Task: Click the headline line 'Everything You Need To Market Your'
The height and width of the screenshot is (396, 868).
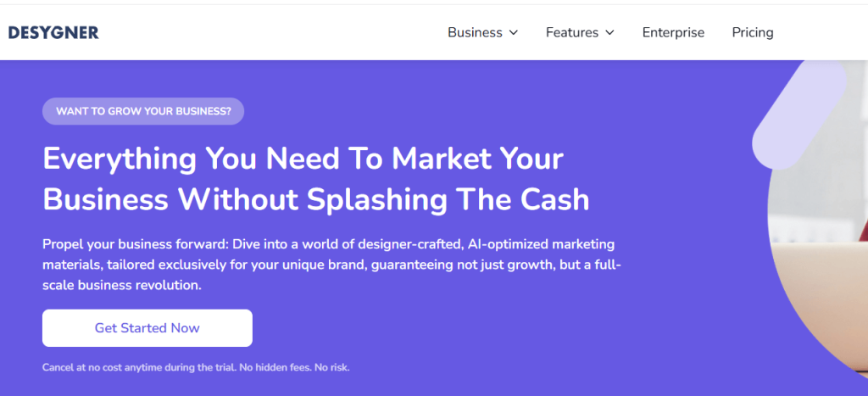Action: (303, 159)
